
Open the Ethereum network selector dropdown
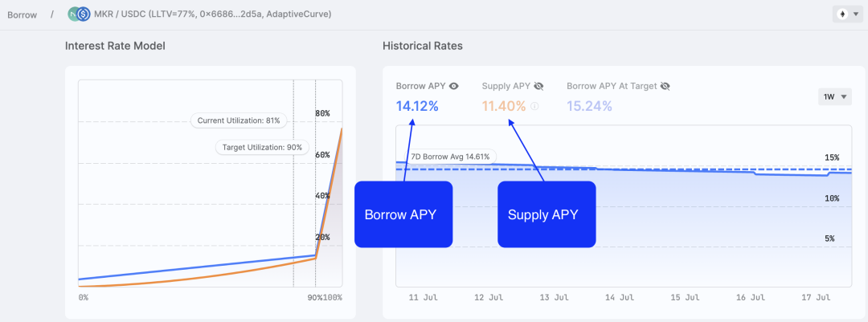848,14
